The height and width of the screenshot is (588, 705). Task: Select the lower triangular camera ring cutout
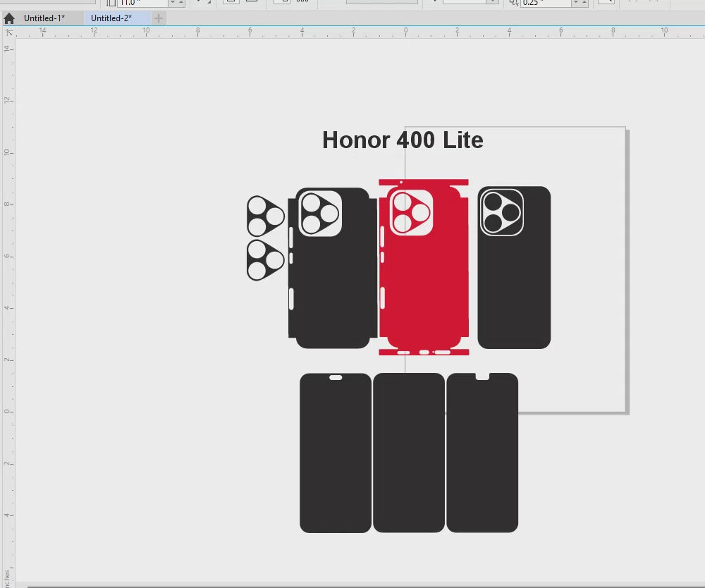[265, 260]
